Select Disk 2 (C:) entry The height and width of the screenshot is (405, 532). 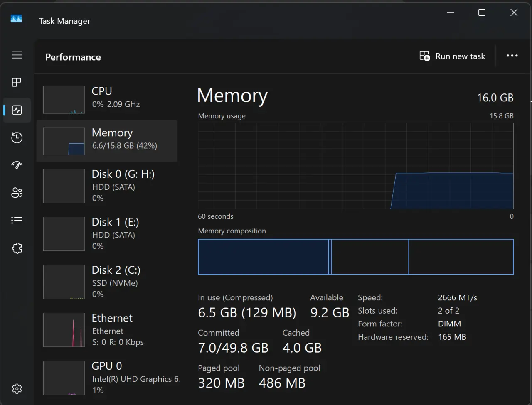(x=107, y=282)
